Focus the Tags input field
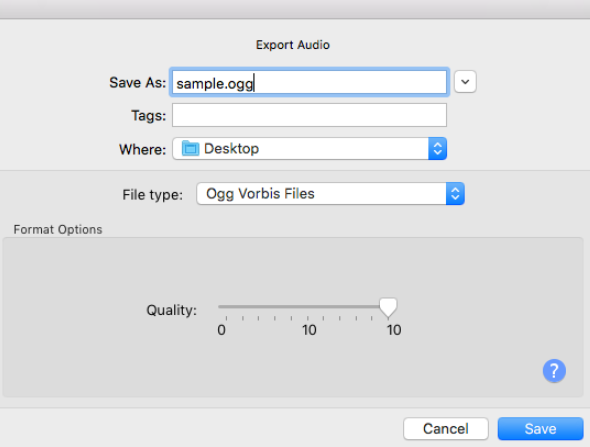Screen dimensions: 590x447 [309, 115]
